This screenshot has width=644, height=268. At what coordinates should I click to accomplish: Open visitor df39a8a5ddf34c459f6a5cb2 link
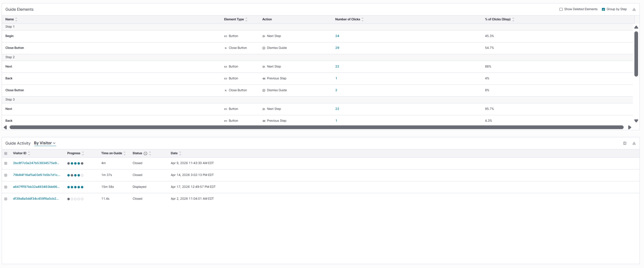point(36,199)
